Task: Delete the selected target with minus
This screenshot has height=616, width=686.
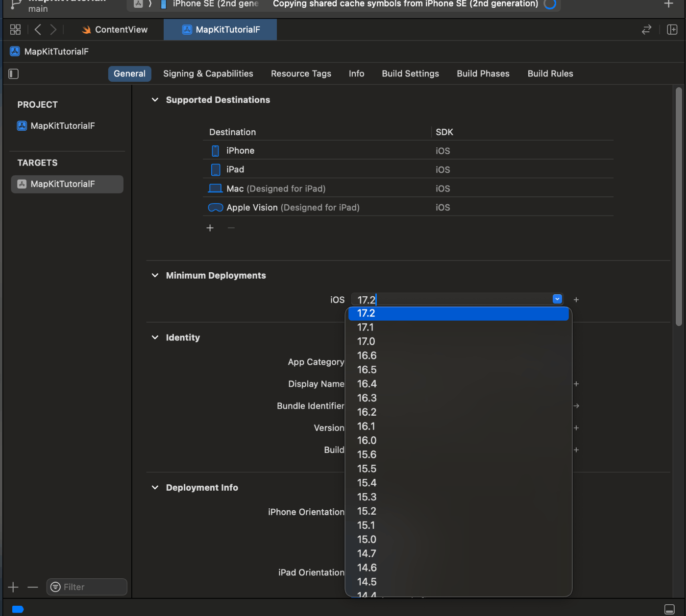Action: [33, 587]
